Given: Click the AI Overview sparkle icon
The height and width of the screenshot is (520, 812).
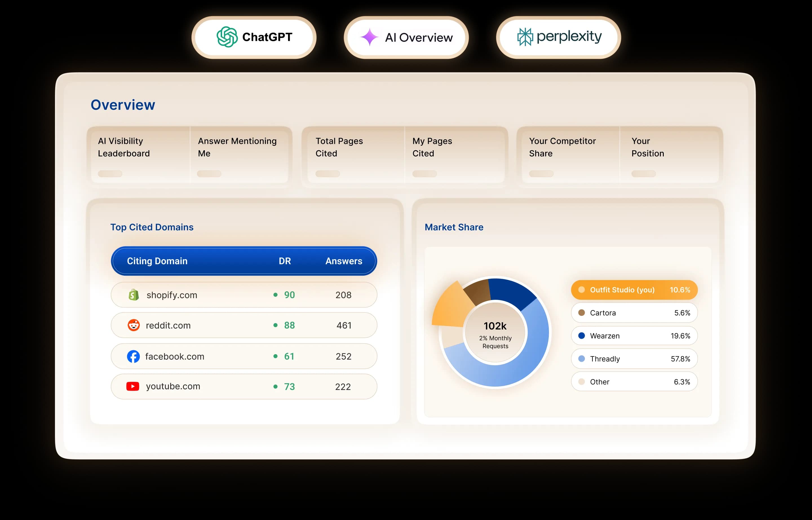Looking at the screenshot, I should tap(370, 37).
